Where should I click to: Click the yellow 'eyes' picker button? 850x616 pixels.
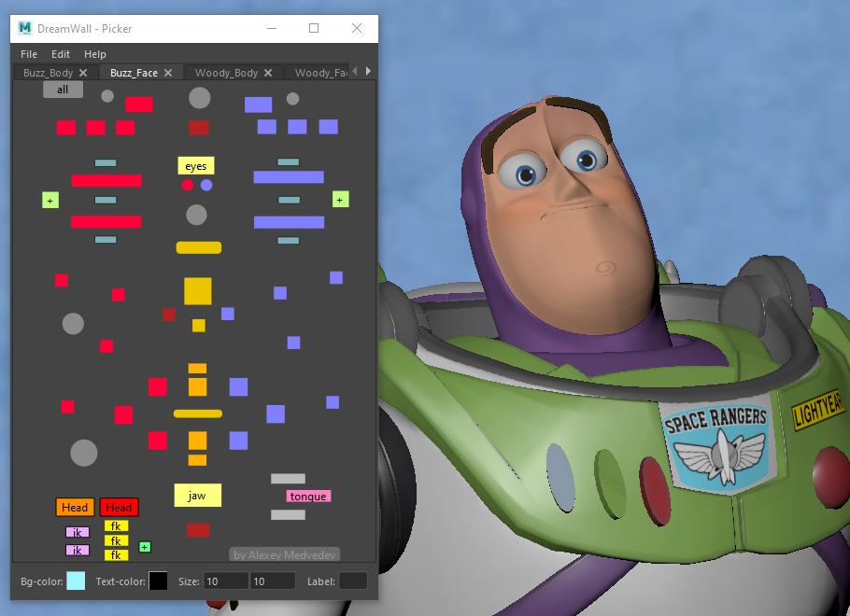(196, 166)
